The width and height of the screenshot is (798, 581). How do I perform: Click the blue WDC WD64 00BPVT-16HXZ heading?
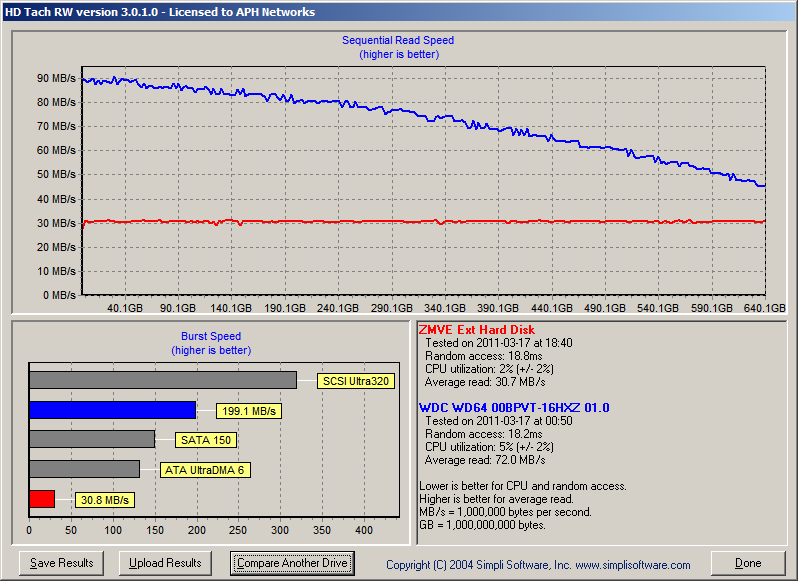pos(513,408)
